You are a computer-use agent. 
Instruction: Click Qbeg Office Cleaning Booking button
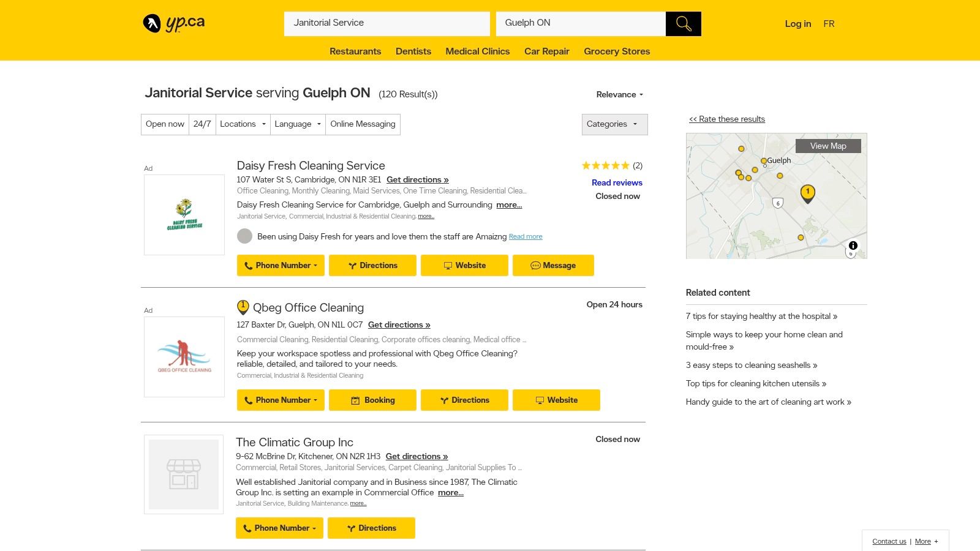tap(372, 400)
